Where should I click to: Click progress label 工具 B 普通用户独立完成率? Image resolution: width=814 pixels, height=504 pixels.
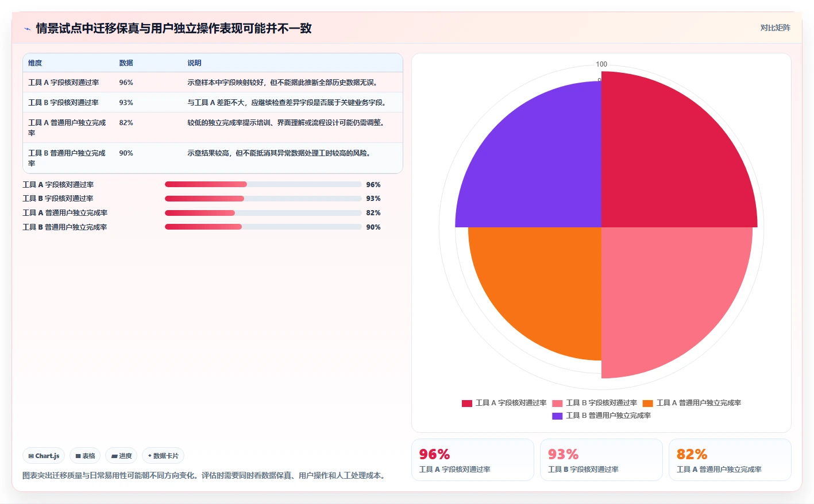pos(65,227)
